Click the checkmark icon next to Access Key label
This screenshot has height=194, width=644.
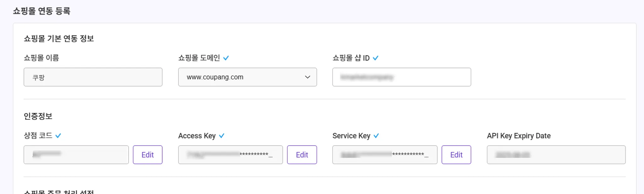click(222, 136)
